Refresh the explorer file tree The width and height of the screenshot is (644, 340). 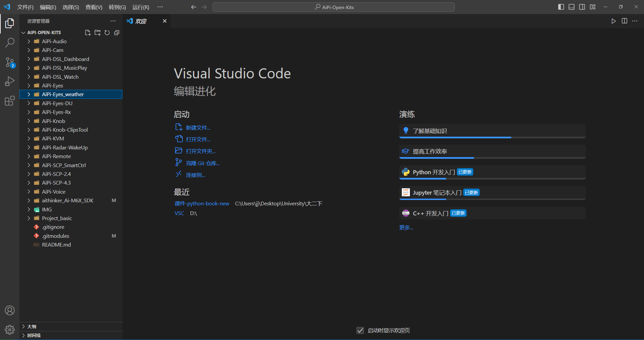107,32
